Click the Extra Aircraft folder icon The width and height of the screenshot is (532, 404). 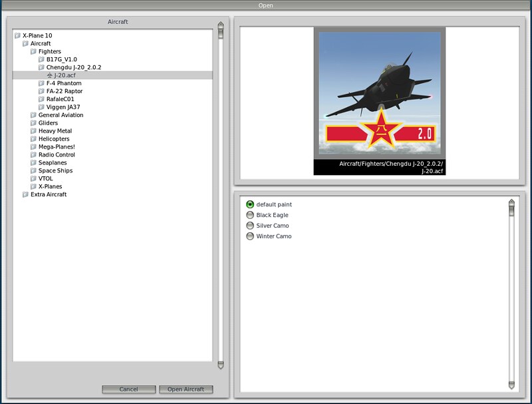(25, 194)
